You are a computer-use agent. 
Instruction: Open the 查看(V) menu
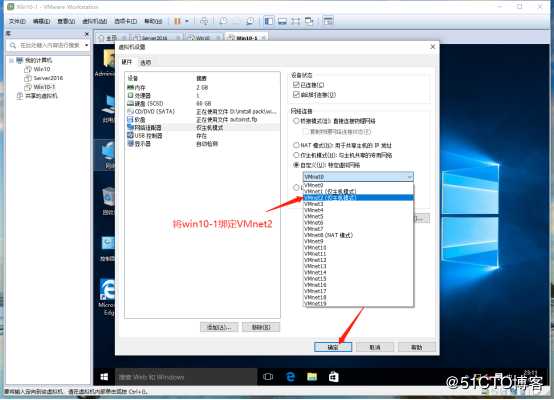pyautogui.click(x=66, y=21)
